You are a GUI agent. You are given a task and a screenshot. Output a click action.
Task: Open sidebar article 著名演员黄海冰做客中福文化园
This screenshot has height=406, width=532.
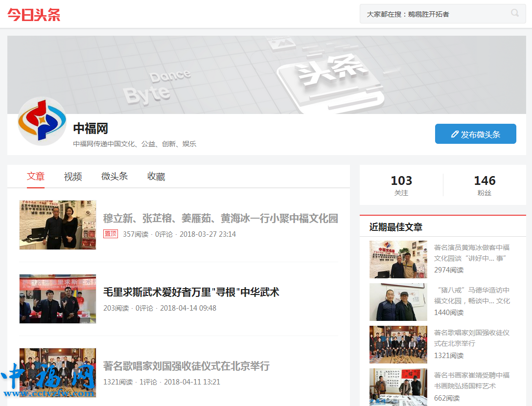point(472,253)
